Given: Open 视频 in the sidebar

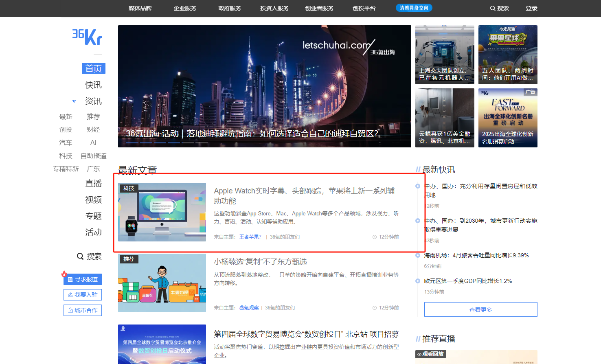Looking at the screenshot, I should pos(94,200).
